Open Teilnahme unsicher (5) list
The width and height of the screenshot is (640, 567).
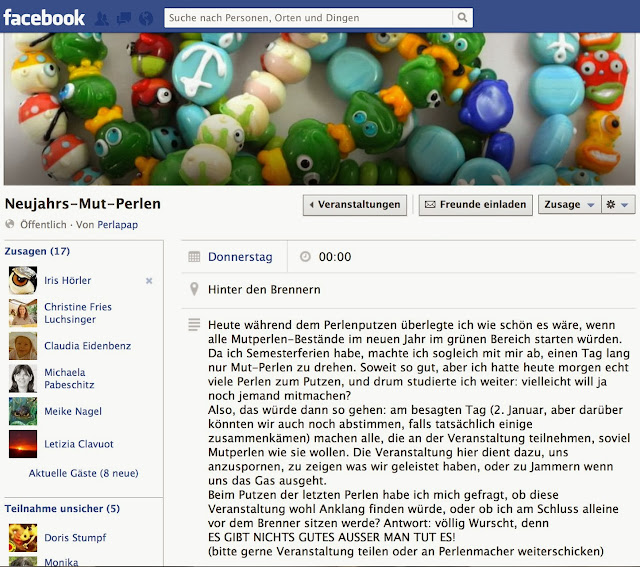62,509
